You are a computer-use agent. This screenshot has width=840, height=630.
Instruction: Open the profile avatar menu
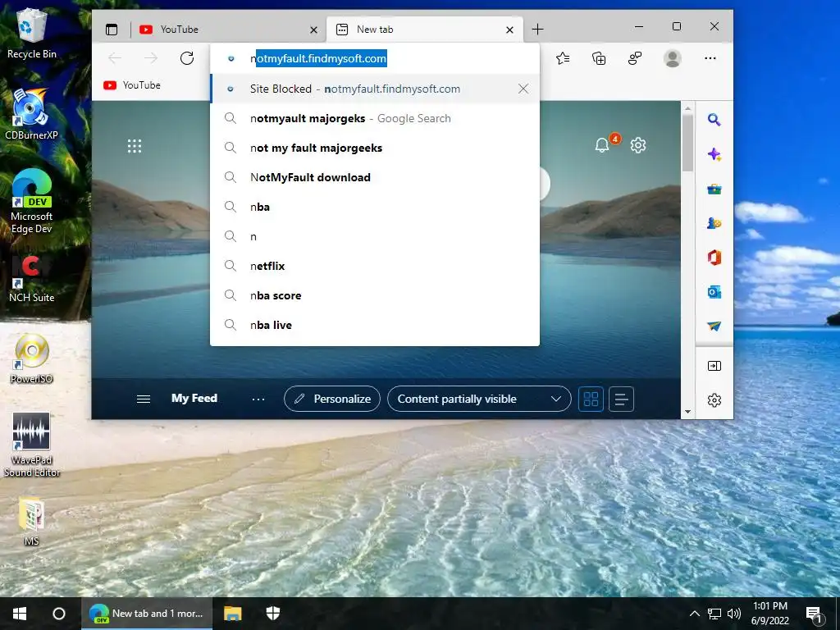coord(673,58)
